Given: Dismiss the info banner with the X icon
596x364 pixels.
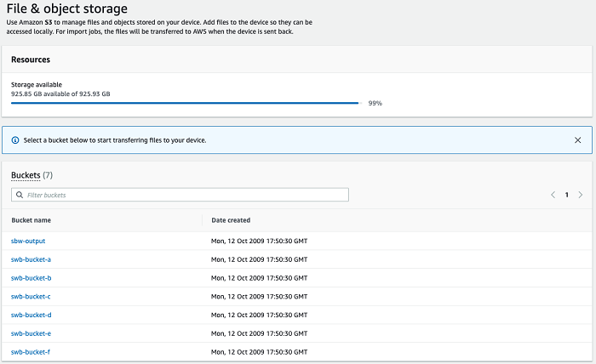Looking at the screenshot, I should pos(577,140).
